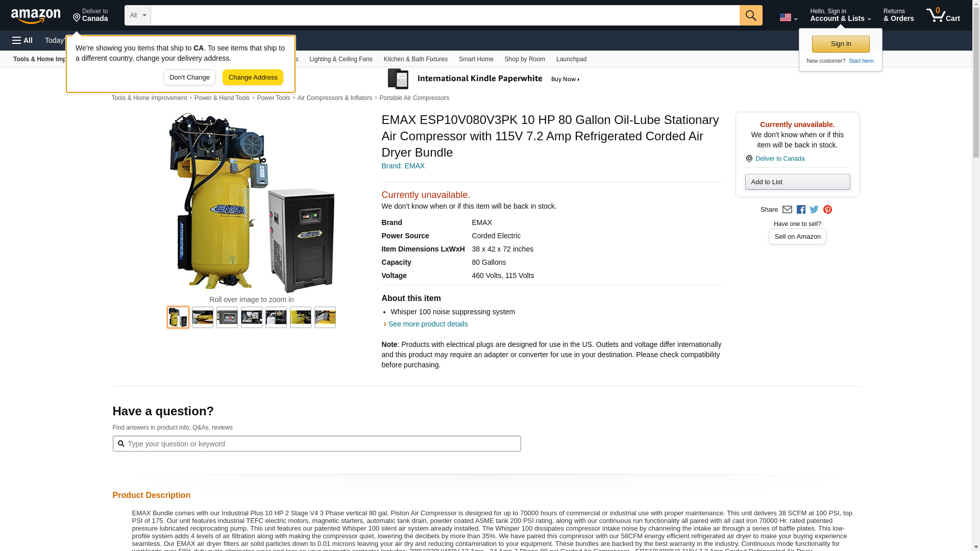This screenshot has height=551, width=980.
Task: Click the search magnifier button
Action: [x=750, y=15]
